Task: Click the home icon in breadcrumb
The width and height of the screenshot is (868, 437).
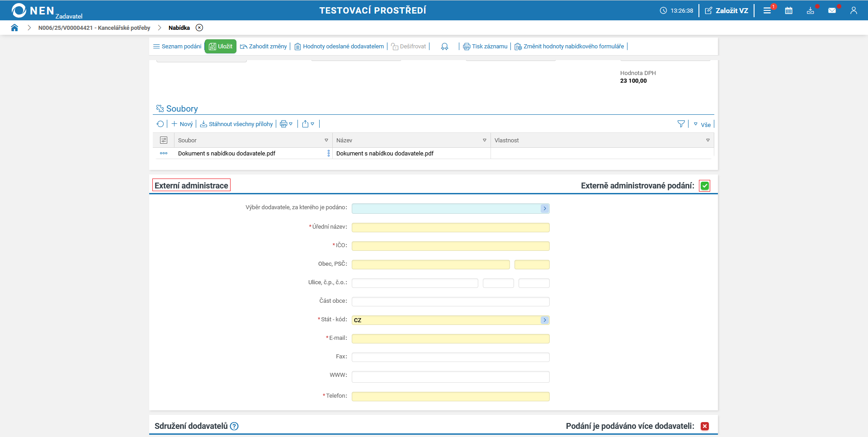Action: click(14, 28)
